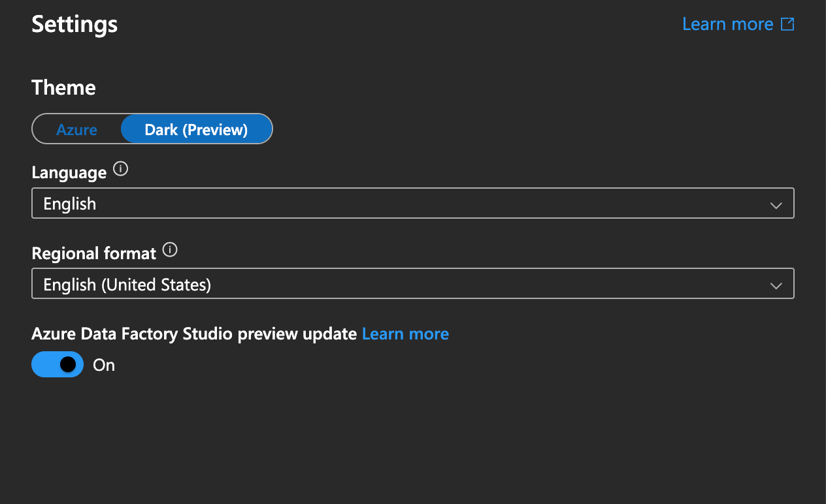Screen dimensions: 826x504
Task: Click the Theme section label
Action: 63,87
